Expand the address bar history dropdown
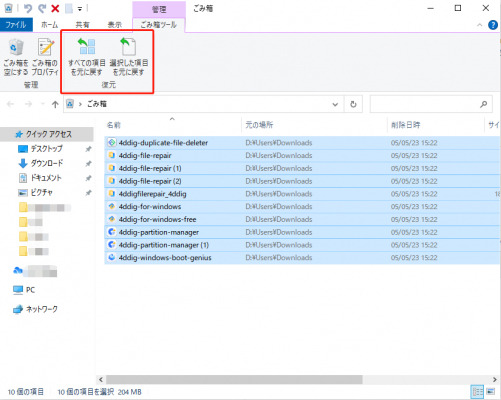Viewport: 501px width, 400px height. coord(335,104)
